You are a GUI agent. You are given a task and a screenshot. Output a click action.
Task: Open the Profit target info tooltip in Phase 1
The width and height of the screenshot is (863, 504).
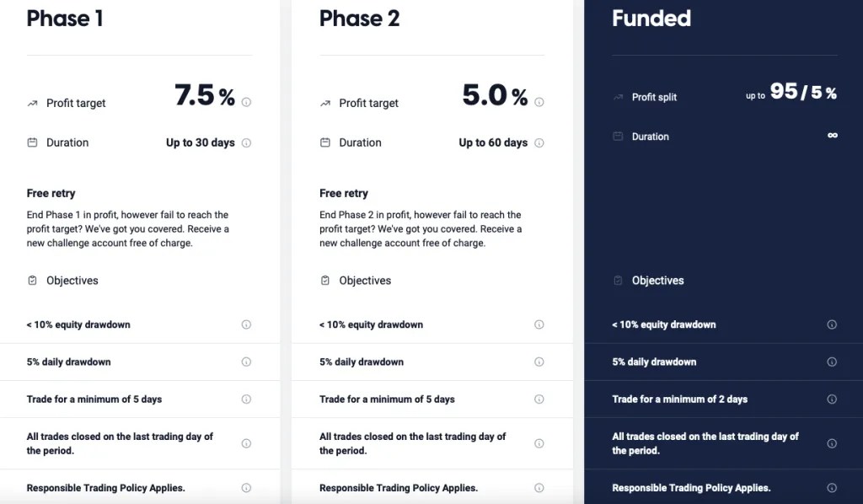click(245, 102)
